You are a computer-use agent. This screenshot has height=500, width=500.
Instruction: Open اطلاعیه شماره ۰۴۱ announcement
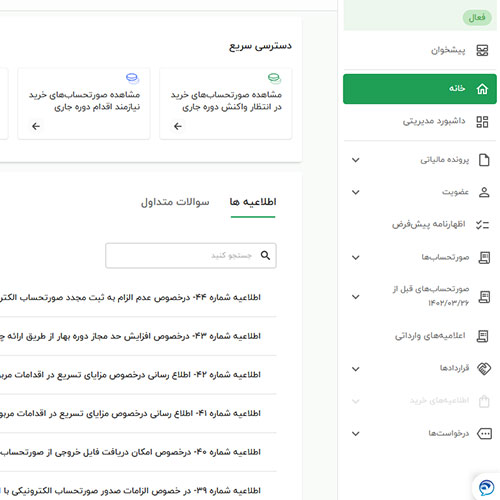pos(130,413)
